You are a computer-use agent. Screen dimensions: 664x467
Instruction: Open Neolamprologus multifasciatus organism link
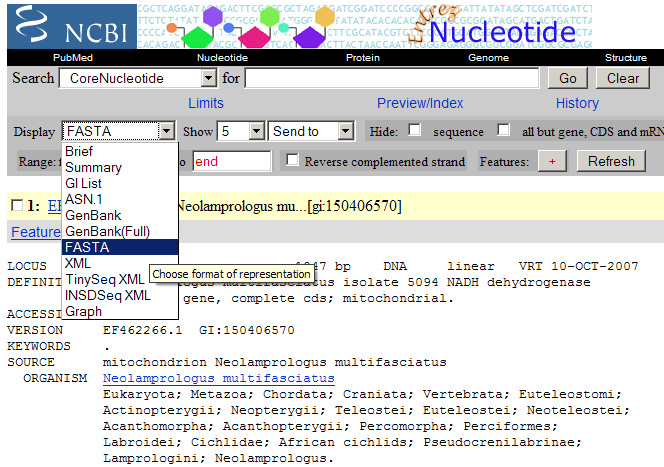tap(219, 378)
